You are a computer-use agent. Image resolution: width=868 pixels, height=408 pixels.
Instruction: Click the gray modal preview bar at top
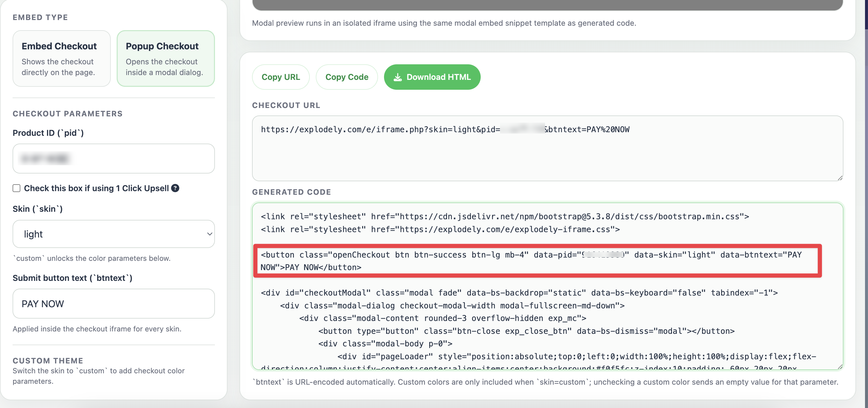click(x=547, y=5)
